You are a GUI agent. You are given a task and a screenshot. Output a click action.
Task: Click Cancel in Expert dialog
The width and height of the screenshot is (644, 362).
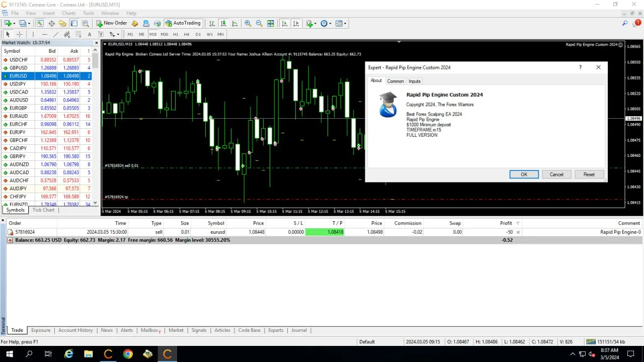(x=556, y=174)
